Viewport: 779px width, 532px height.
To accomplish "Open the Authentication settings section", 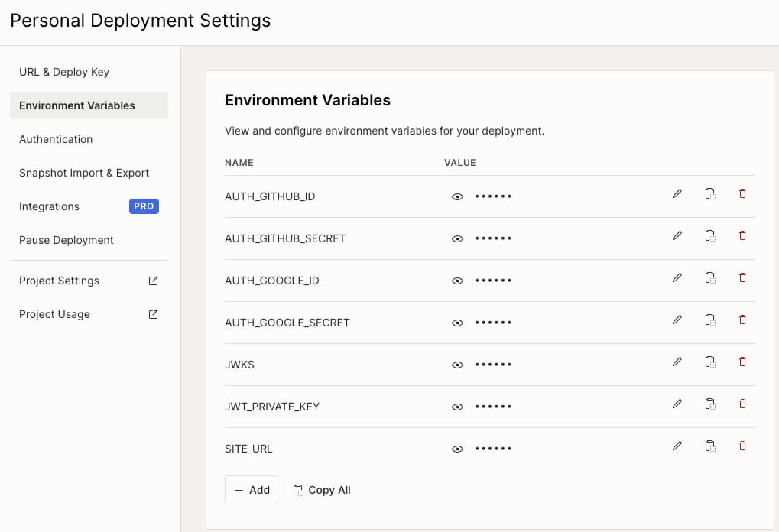I will [x=56, y=139].
